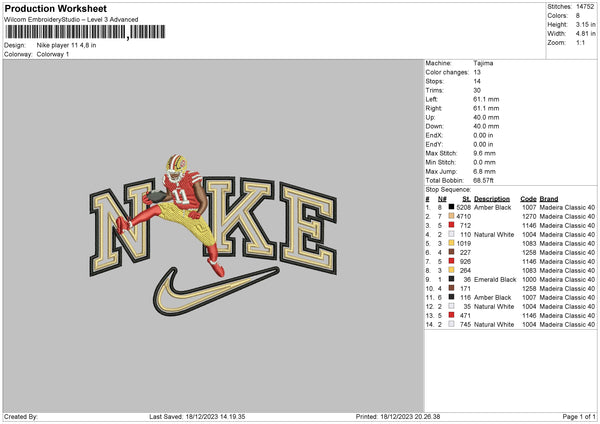
Task: Click 'Wilcom EmbroideryStudio – Level 3 Advanced' text
Action: tap(71, 20)
